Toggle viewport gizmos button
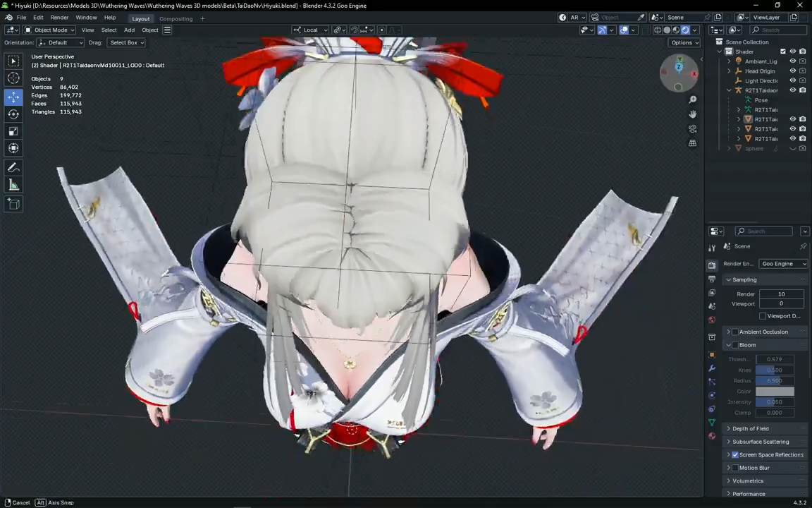The width and height of the screenshot is (812, 508). 602,30
